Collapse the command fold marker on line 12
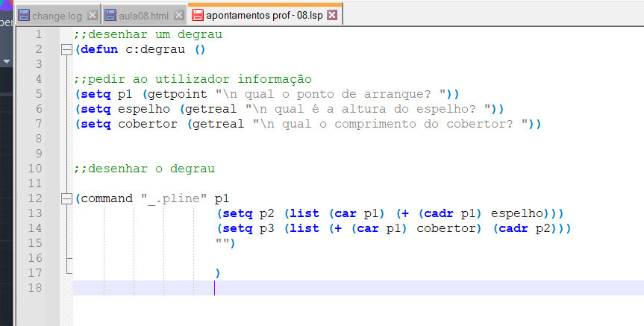This screenshot has height=326, width=644. (x=66, y=199)
